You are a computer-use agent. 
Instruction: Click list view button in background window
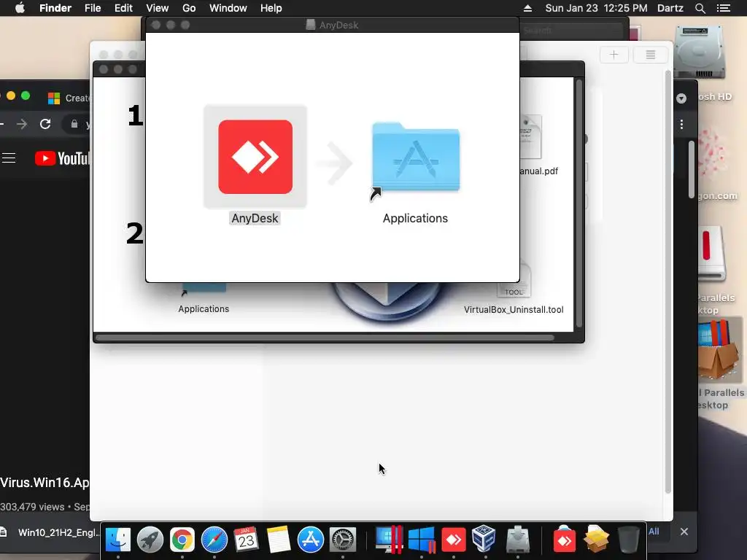(650, 55)
